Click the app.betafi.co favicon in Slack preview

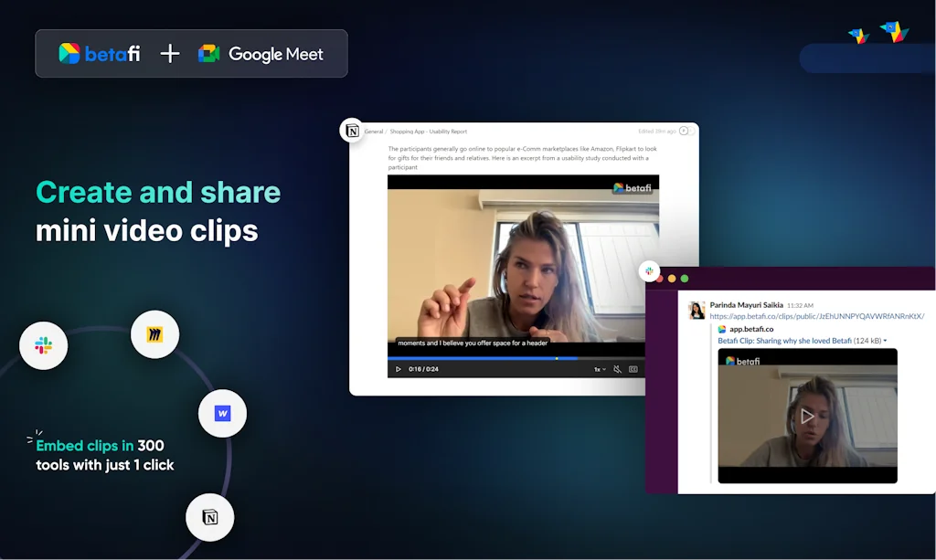722,329
